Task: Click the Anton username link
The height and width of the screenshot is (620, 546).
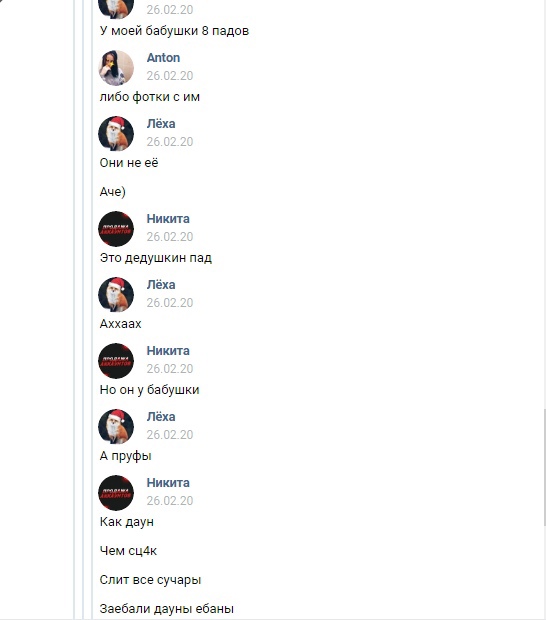Action: 163,58
